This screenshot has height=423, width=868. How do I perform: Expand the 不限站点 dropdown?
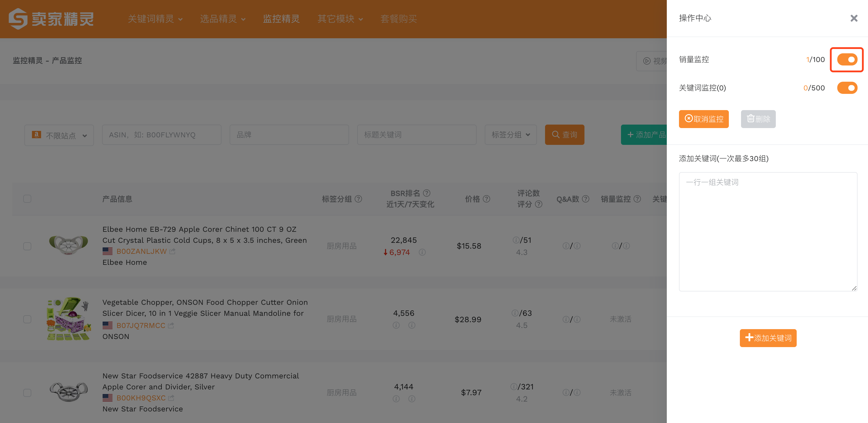[x=59, y=135]
